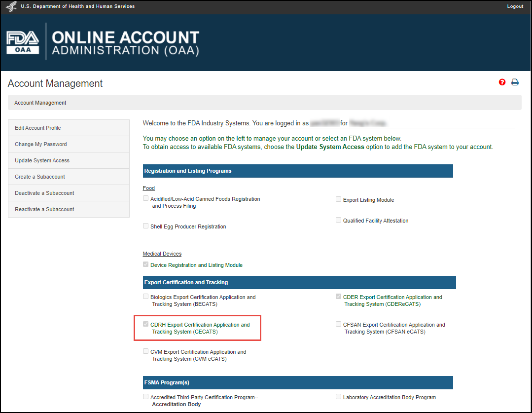The width and height of the screenshot is (532, 413).
Task: Check Acidified/Low-Acid Canned Foods Registration
Action: [x=145, y=198]
